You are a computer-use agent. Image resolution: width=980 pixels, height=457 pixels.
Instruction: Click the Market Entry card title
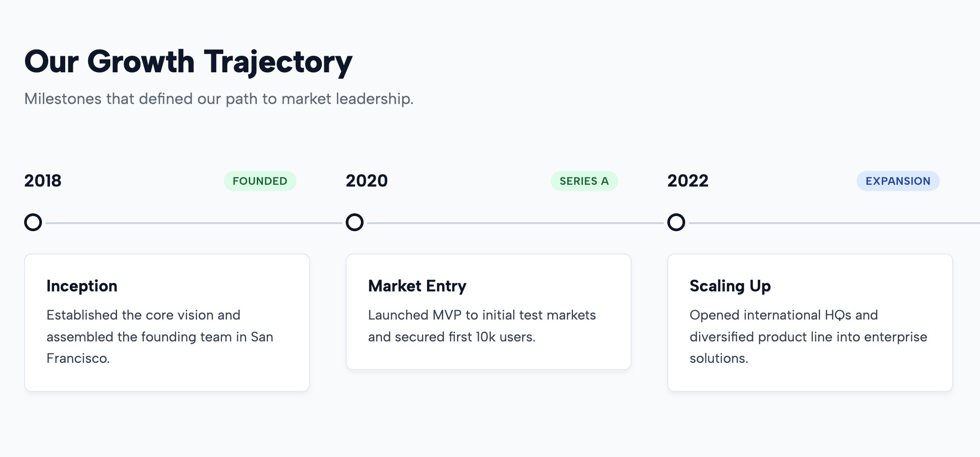coord(417,286)
